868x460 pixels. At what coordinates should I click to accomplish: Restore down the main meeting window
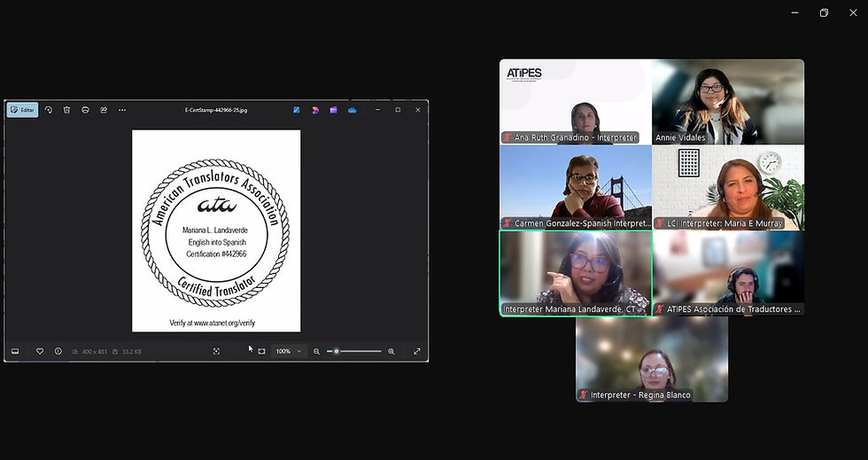click(x=825, y=12)
